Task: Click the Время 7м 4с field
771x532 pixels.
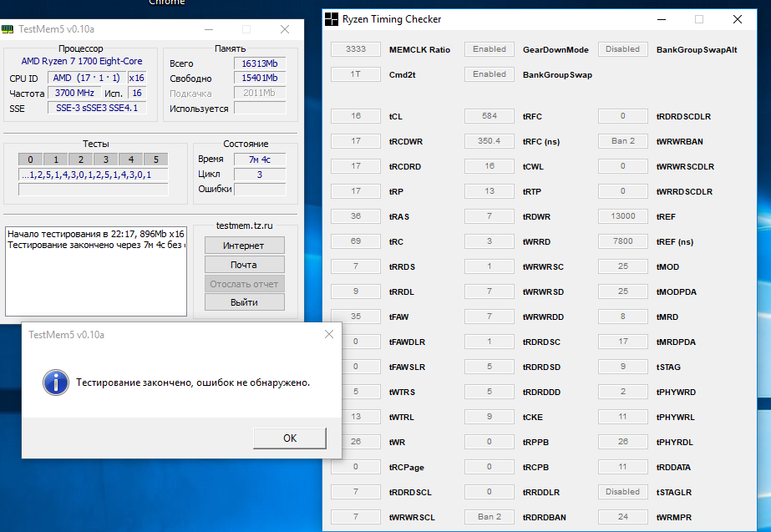Action: coord(260,160)
